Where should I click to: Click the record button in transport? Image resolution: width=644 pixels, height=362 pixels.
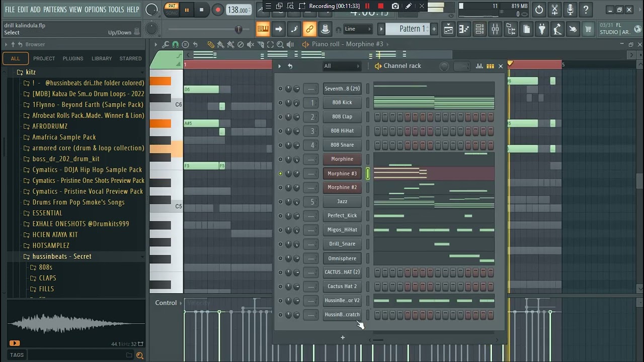click(x=218, y=10)
